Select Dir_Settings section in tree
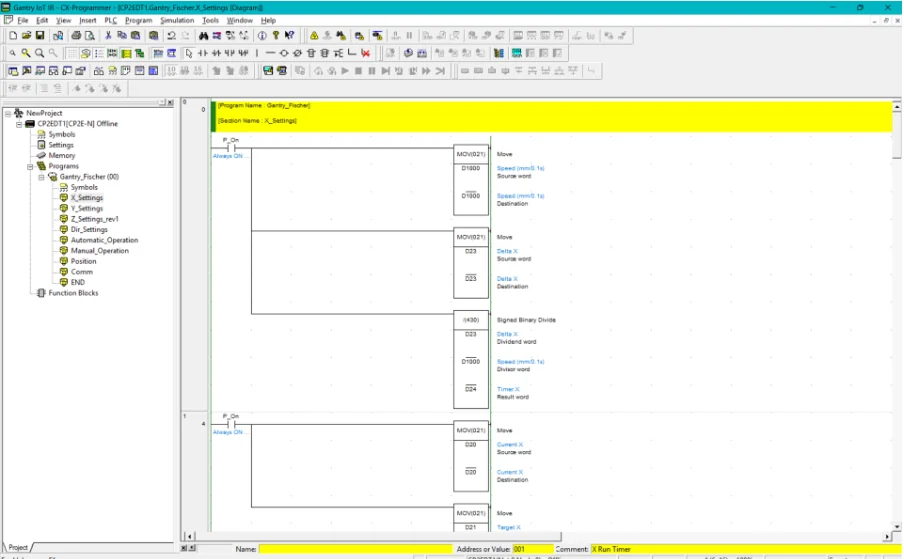Screen dimensions: 904x559 coord(89,229)
